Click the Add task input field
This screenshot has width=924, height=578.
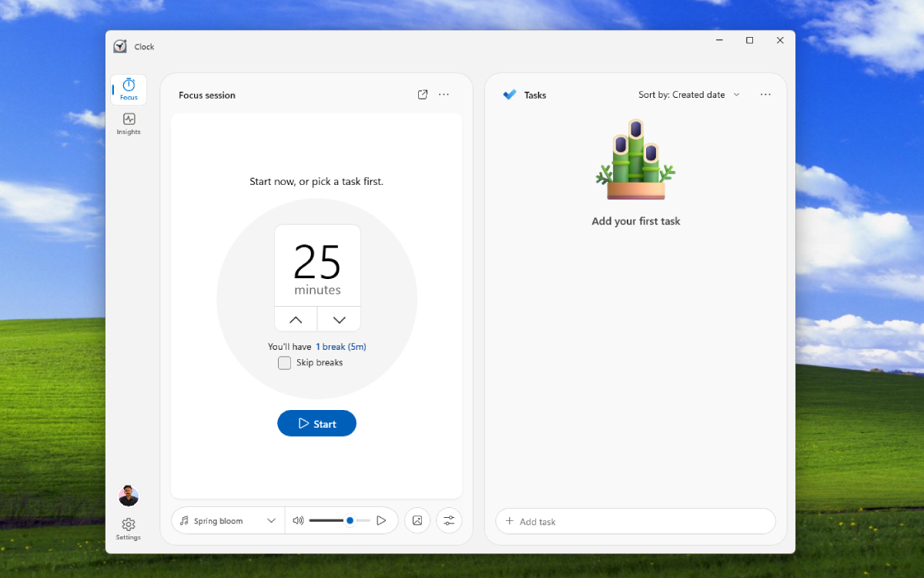tap(635, 521)
